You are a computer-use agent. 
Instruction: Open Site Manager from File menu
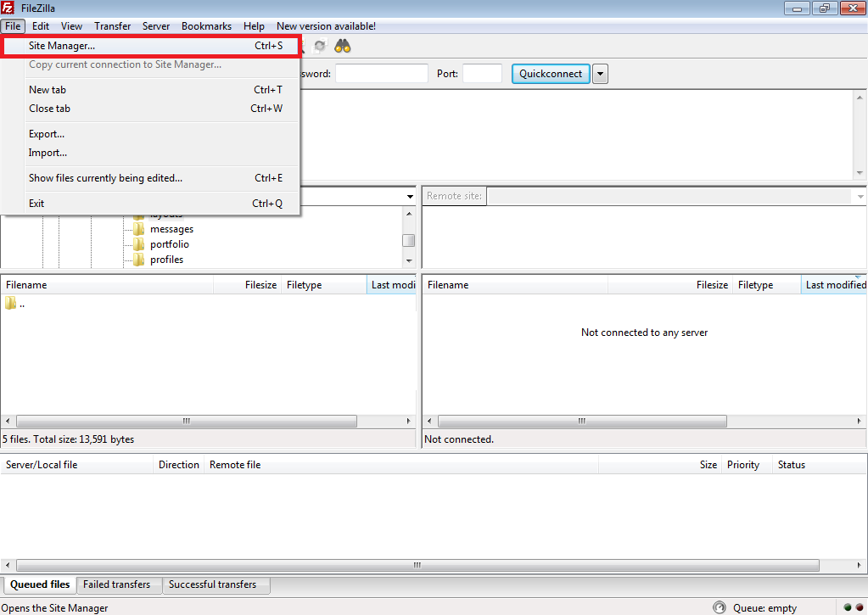tap(150, 46)
